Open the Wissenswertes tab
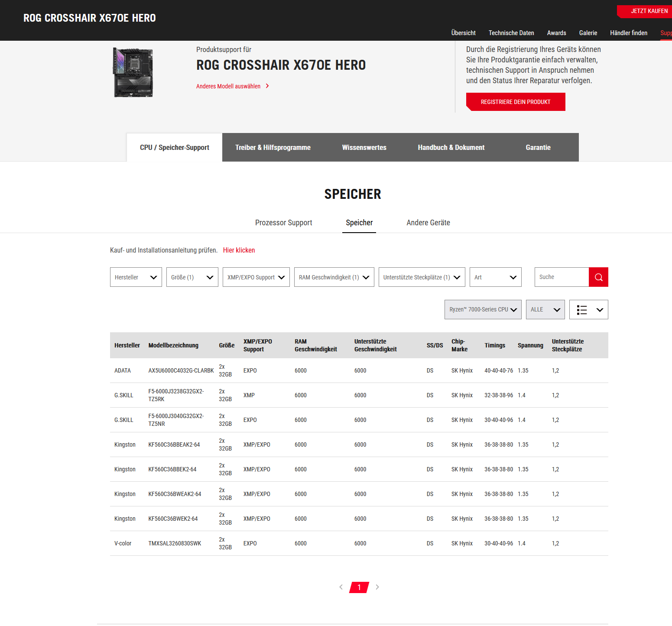 coord(364,147)
